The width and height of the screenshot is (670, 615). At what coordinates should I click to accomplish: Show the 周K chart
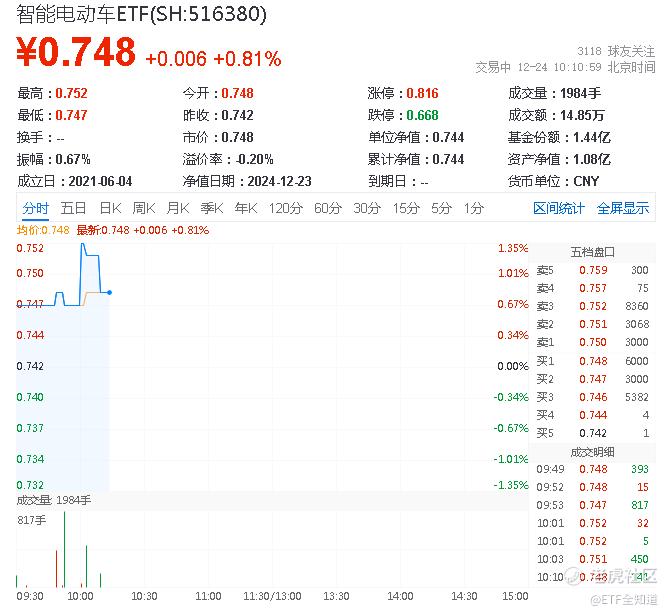[144, 208]
